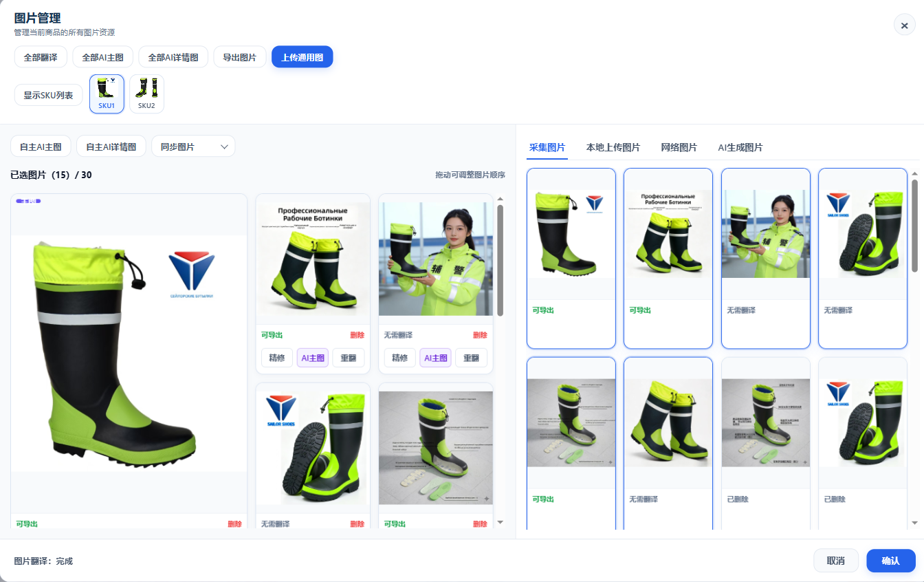Viewport: 924px width, 582px height.
Task: Click the collected-images panel scrollbar thumb
Action: tap(914, 226)
